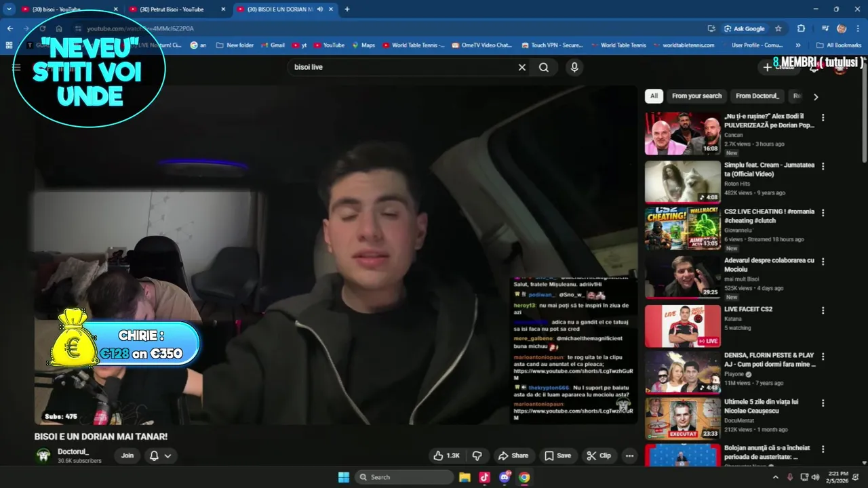Viewport: 868px width, 488px height.
Task: Open the Touch VPN bookmark
Action: [552, 45]
